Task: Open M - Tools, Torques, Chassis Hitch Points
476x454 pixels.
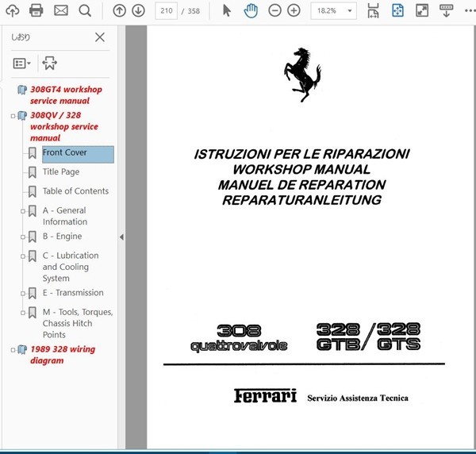Action: point(78,323)
